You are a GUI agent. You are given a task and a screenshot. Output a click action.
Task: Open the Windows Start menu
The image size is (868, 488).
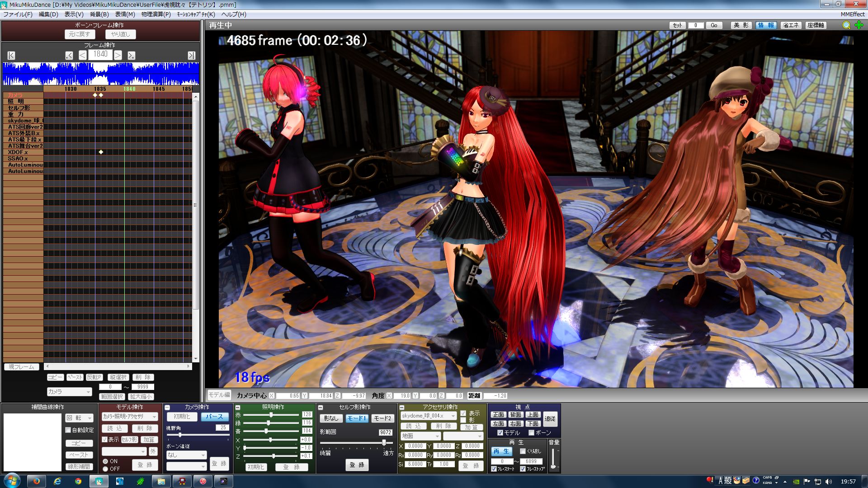pos(11,481)
